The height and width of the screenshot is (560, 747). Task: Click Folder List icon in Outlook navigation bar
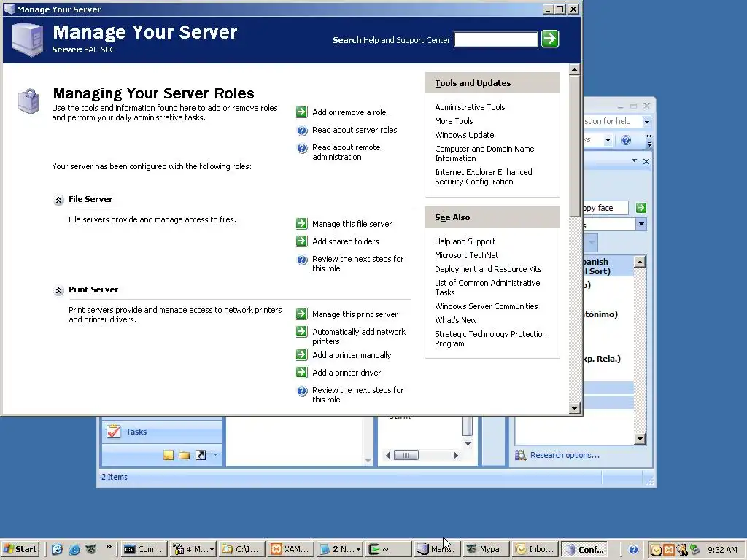click(185, 455)
